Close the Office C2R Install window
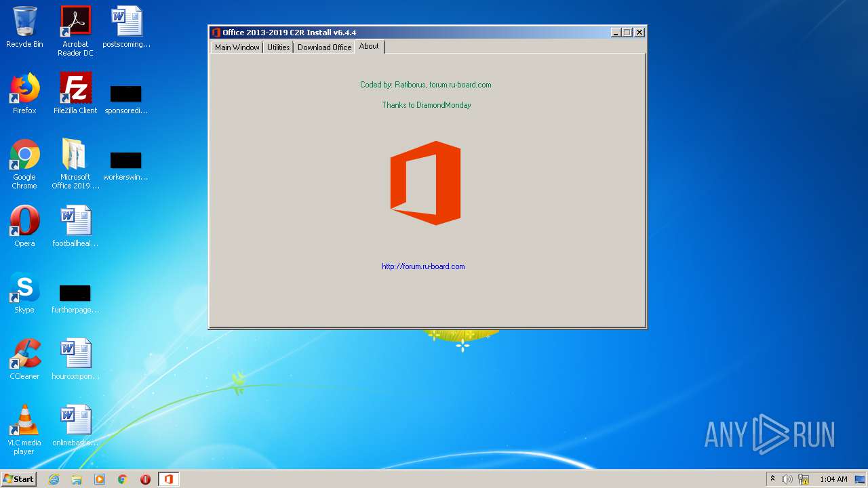The width and height of the screenshot is (868, 488). click(639, 32)
